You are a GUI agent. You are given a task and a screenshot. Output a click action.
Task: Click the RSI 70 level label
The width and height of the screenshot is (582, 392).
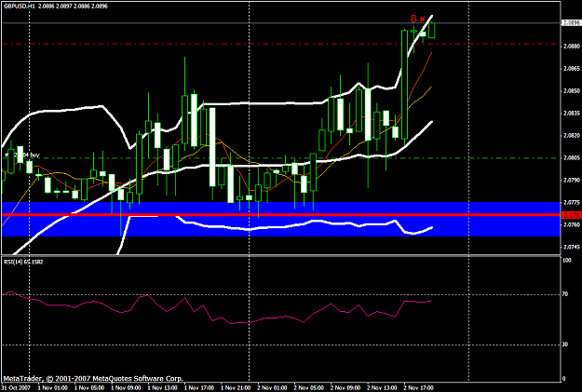[565, 294]
